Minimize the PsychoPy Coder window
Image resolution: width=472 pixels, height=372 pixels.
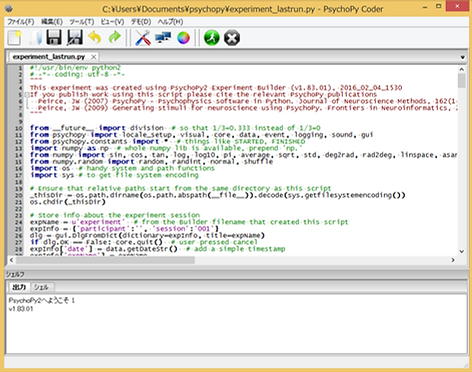[x=425, y=7]
